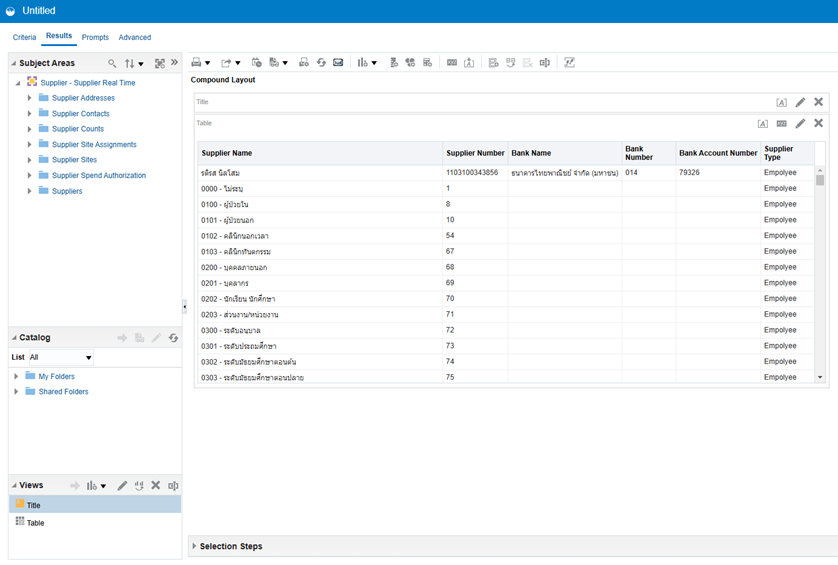The width and height of the screenshot is (838, 565).
Task: Open the sort subject area dropdown arrow
Action: click(x=141, y=64)
